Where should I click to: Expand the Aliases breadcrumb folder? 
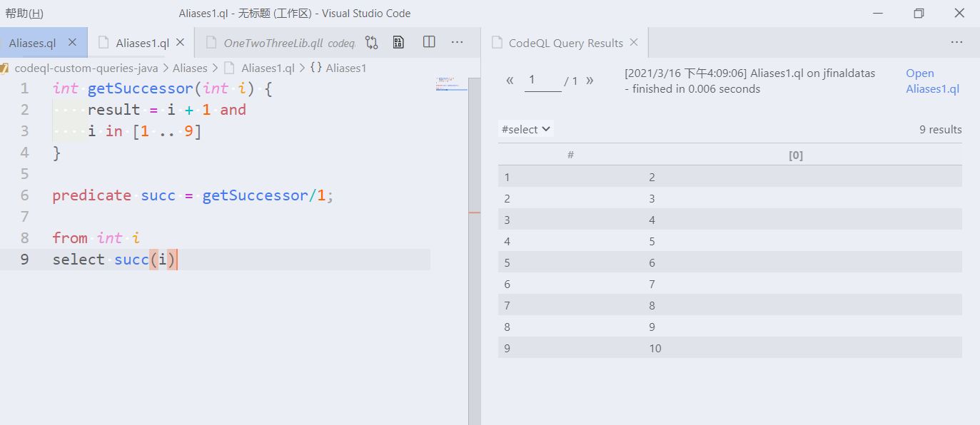190,68
